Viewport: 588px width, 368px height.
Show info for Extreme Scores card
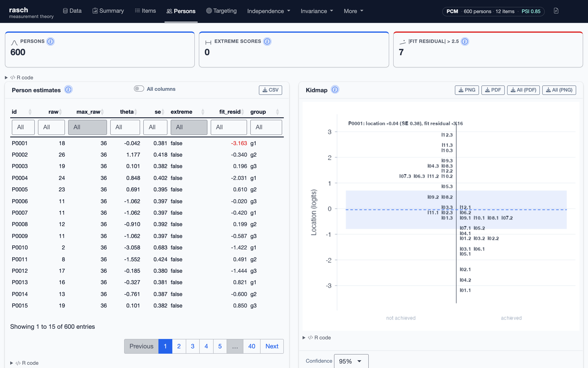[x=267, y=41]
